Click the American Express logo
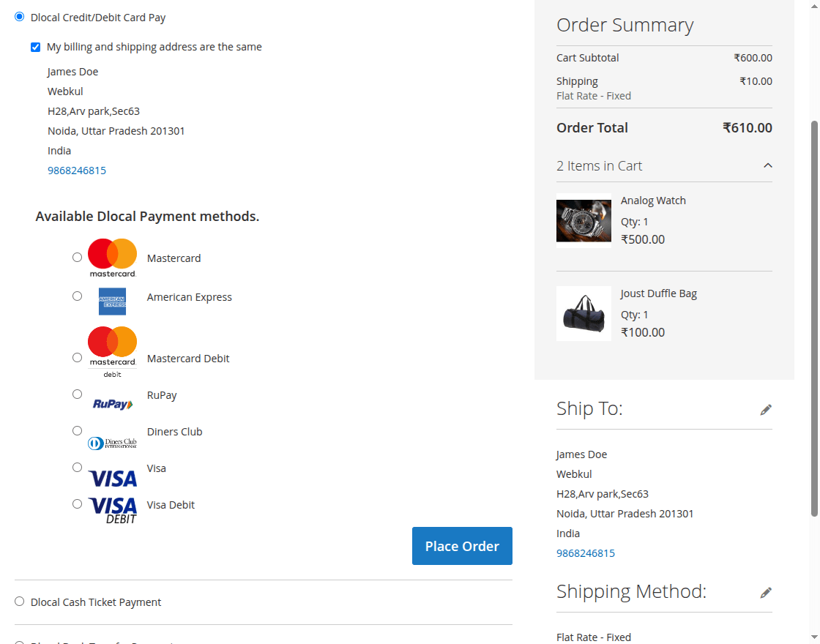820x644 pixels. (x=112, y=301)
